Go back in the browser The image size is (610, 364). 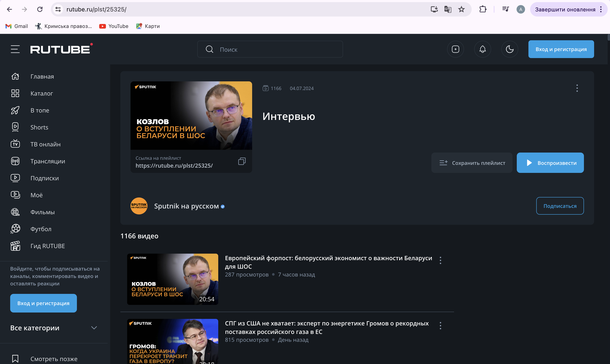click(x=9, y=9)
